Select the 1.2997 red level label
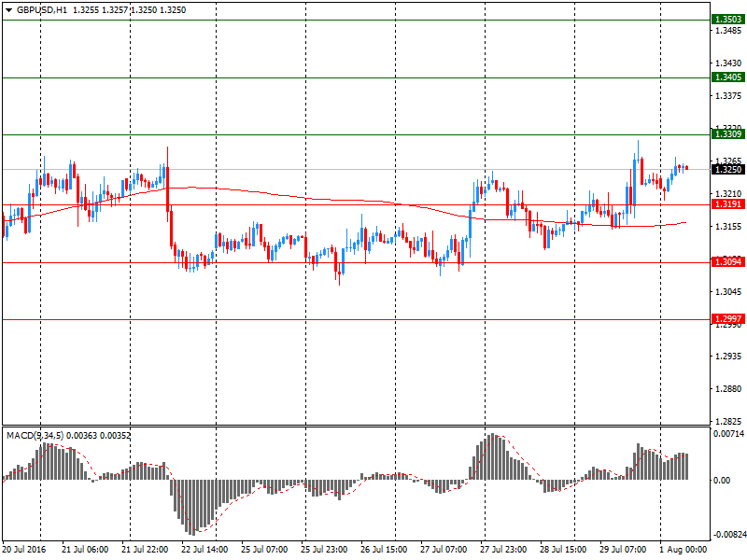Screen dimensions: 747x560 728,319
